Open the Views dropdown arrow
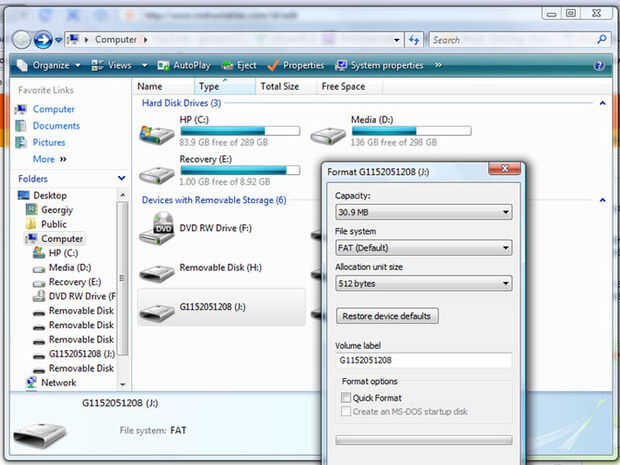 coord(145,65)
